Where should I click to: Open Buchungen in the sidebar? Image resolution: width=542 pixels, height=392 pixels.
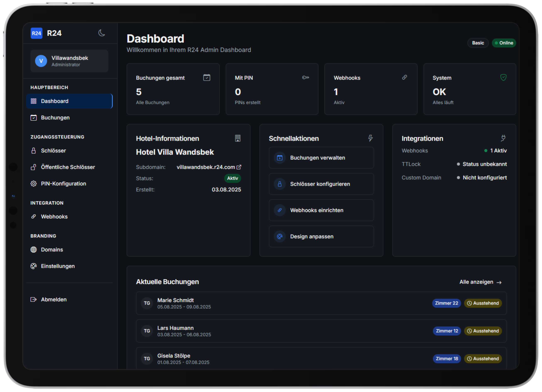click(x=55, y=118)
